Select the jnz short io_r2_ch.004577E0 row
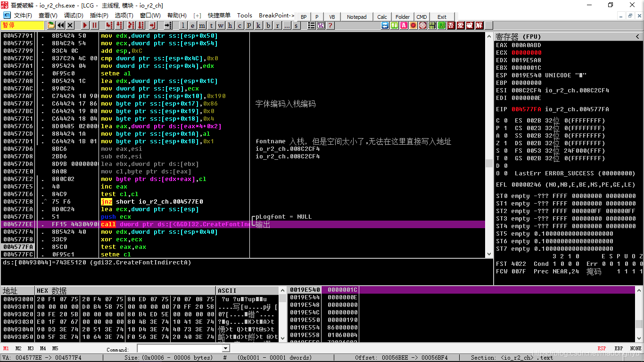The width and height of the screenshot is (644, 362). [x=243, y=202]
